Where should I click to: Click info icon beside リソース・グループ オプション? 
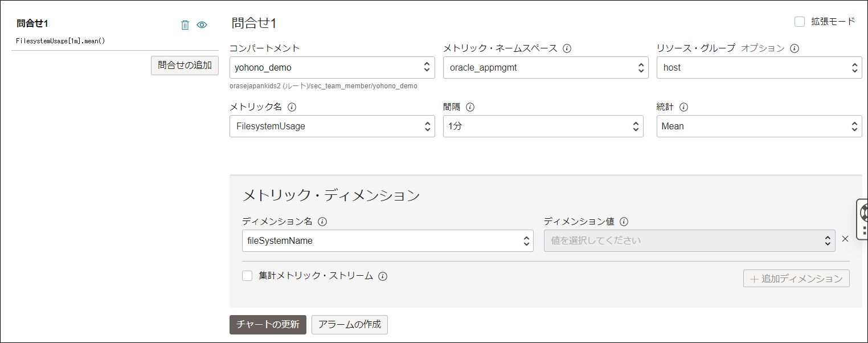[795, 48]
